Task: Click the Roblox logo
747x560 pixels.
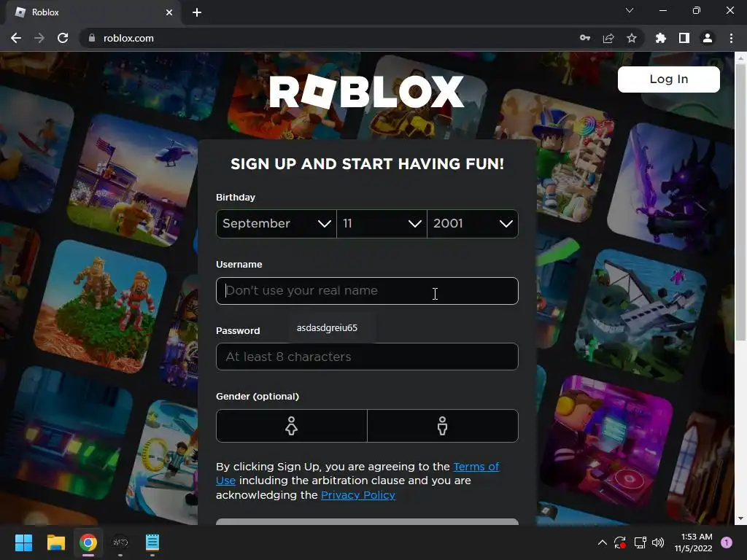Action: [x=367, y=91]
